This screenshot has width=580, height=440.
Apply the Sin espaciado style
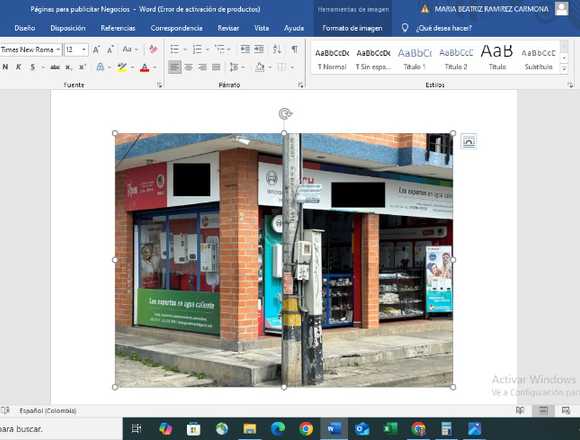point(373,59)
